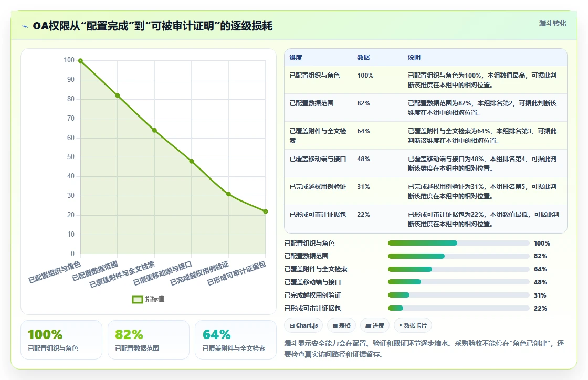Click the 22% value in table
588x380 pixels.
click(363, 214)
